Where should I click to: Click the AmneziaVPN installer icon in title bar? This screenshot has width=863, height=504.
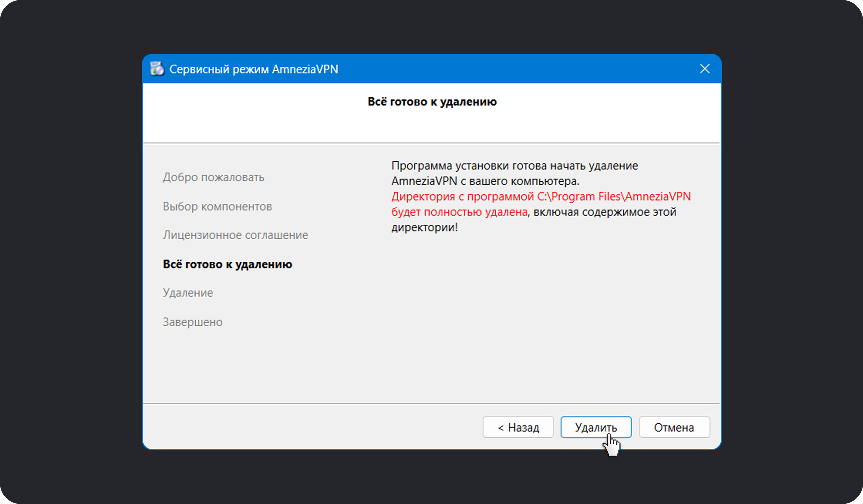pos(157,69)
